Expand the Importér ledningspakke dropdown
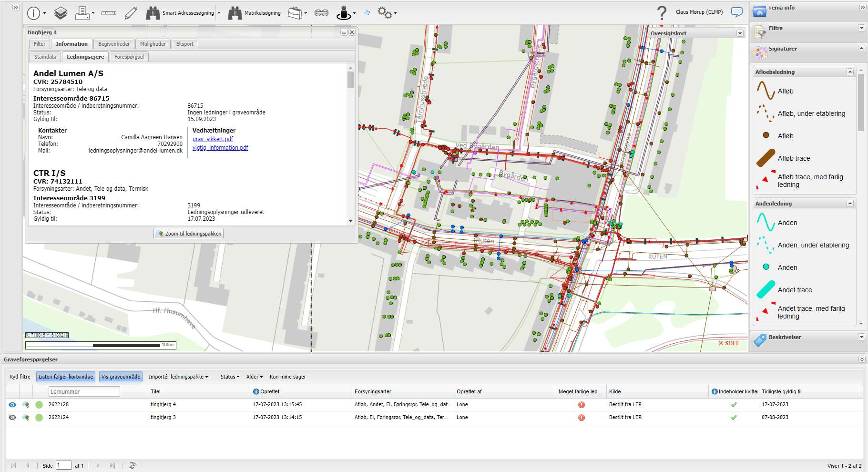 pos(178,377)
